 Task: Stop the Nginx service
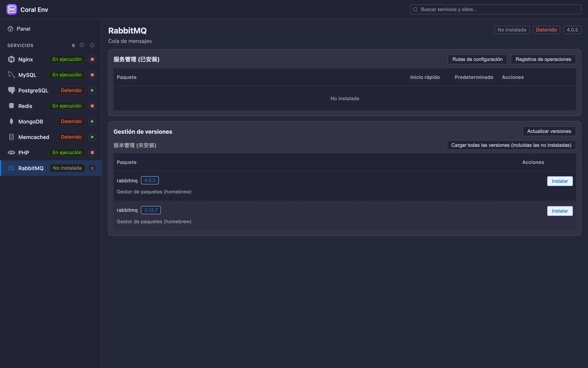point(92,59)
